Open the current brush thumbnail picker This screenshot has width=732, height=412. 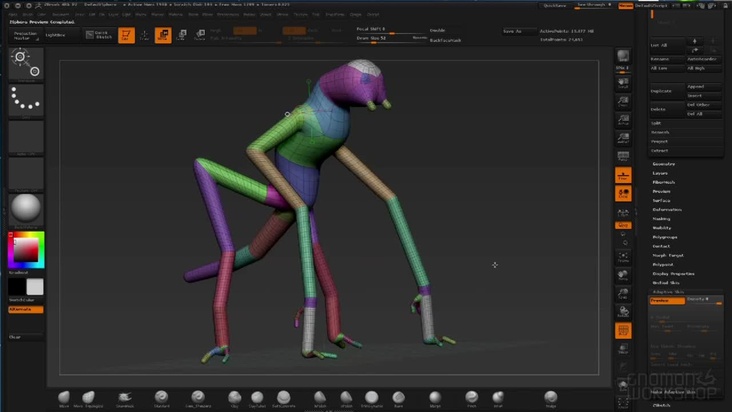point(26,64)
